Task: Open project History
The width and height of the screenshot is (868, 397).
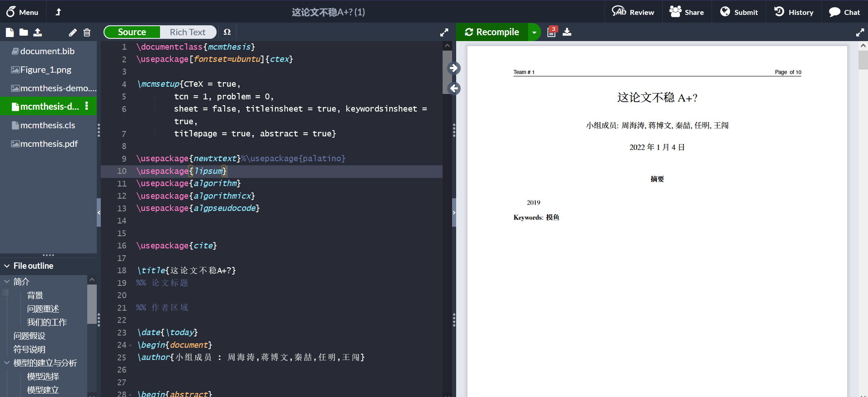Action: coord(793,12)
